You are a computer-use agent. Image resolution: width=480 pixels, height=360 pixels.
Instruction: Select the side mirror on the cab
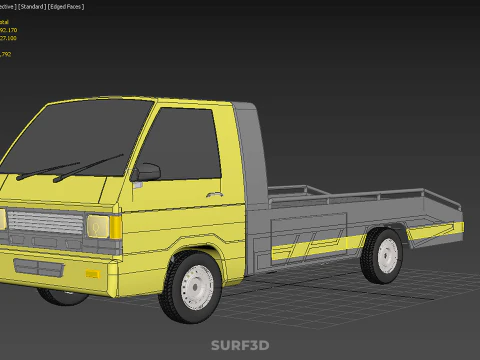[145, 172]
